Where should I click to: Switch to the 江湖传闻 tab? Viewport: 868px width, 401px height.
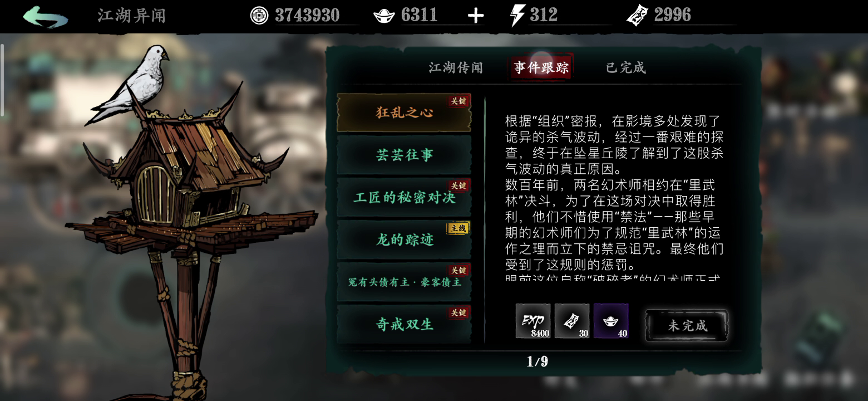[456, 68]
